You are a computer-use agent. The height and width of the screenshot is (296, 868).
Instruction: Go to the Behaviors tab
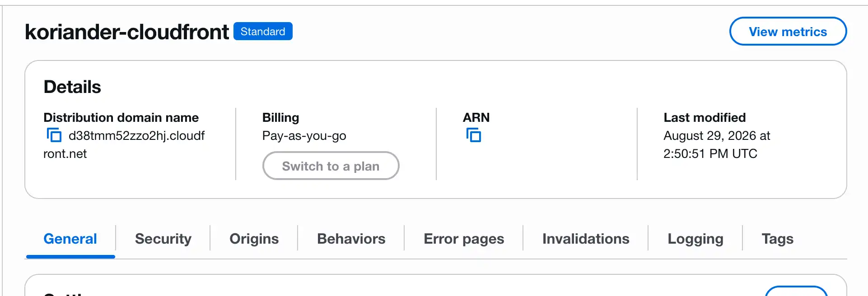[x=351, y=238]
